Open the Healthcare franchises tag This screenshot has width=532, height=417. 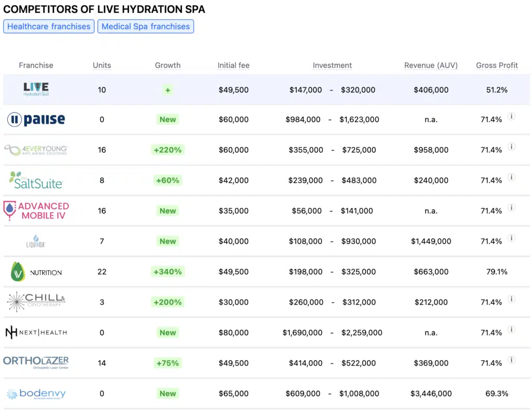coord(49,27)
